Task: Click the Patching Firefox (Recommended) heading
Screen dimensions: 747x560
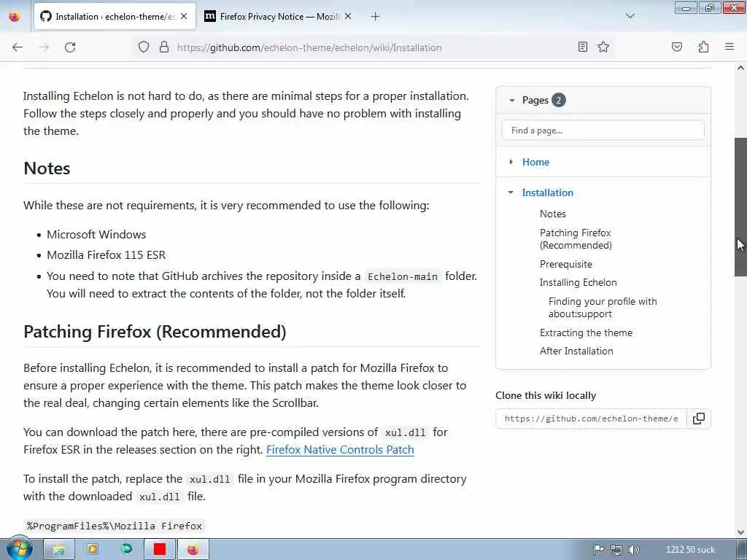Action: pyautogui.click(x=155, y=332)
